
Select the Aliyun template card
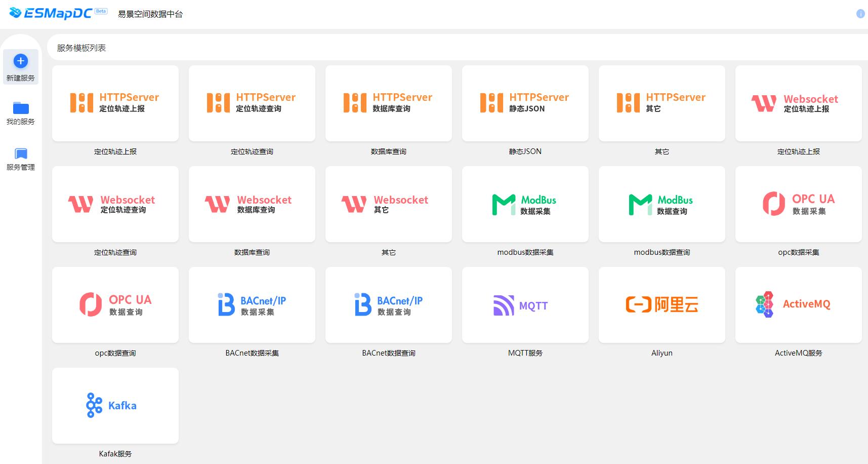[662, 305]
